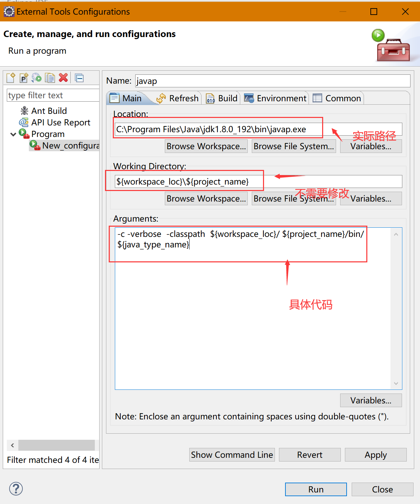Maximize the External Tools Configurations window

374,12
